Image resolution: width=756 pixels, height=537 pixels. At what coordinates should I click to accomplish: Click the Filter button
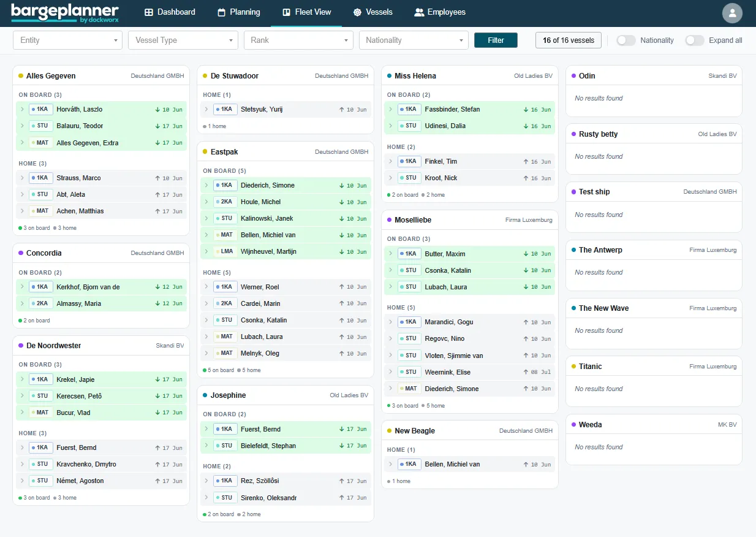pyautogui.click(x=496, y=40)
